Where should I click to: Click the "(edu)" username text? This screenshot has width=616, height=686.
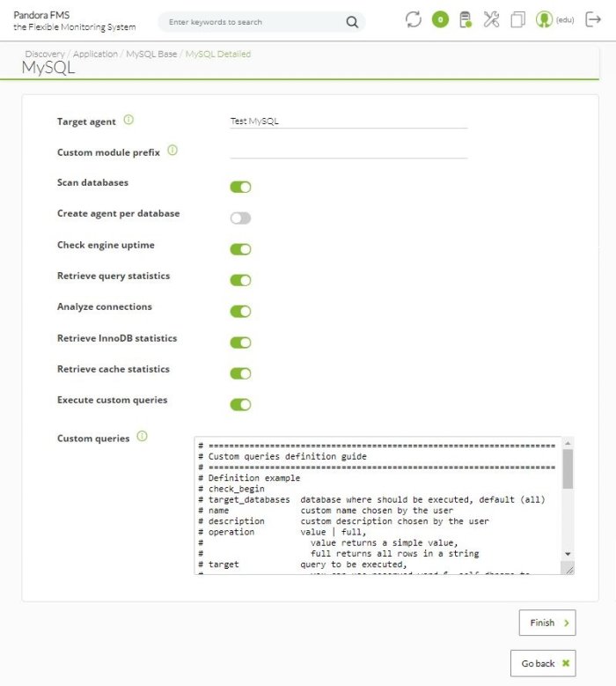pos(565,19)
